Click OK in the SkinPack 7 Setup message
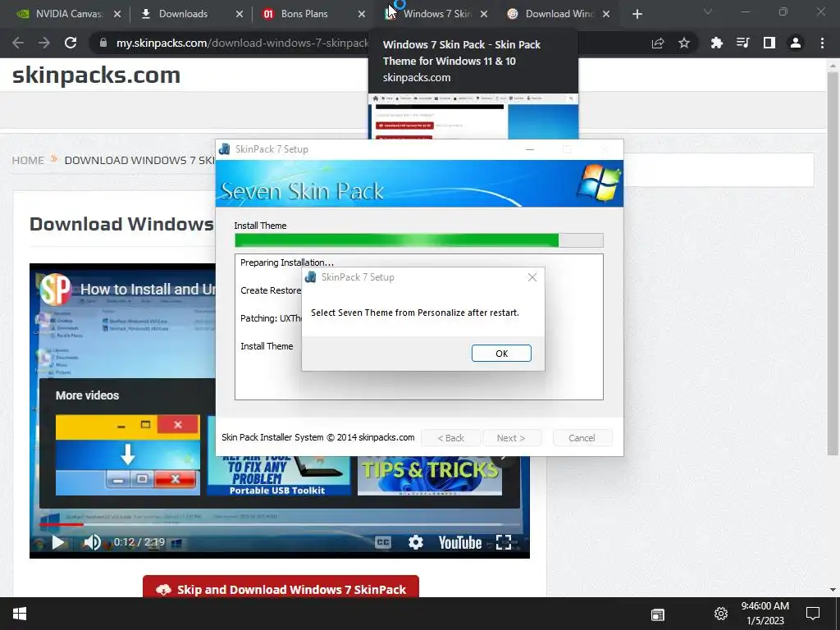The width and height of the screenshot is (840, 630). pyautogui.click(x=501, y=353)
